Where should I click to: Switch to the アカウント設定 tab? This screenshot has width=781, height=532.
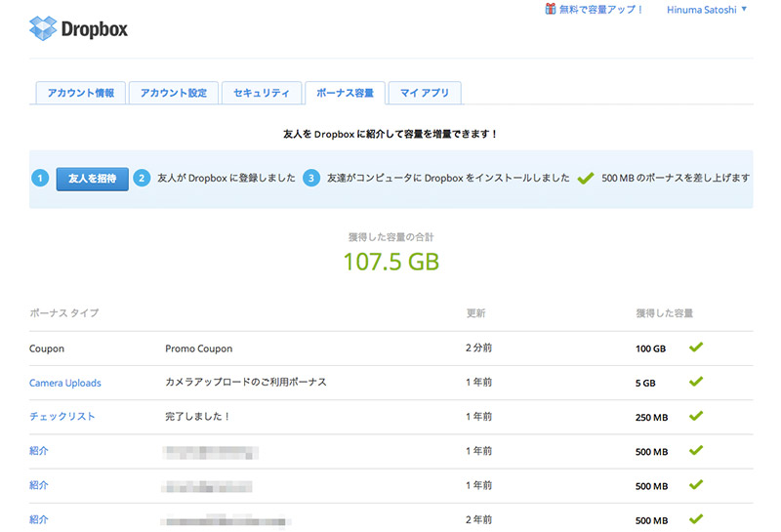coord(174,93)
